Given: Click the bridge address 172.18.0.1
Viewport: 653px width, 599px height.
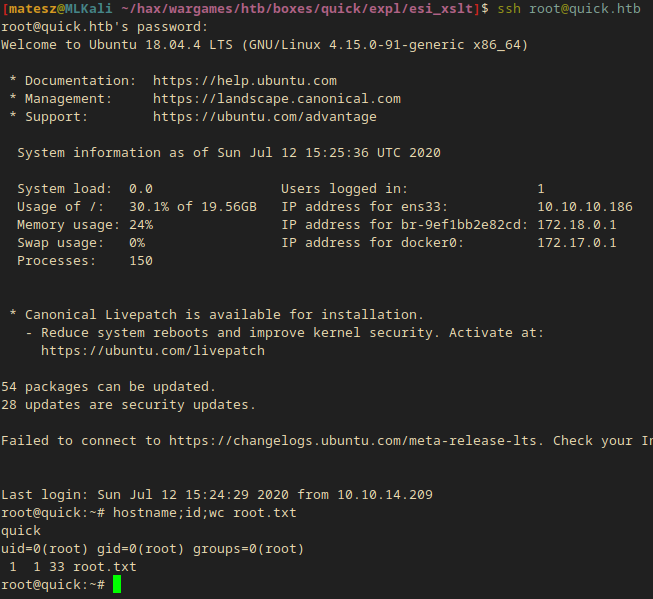Looking at the screenshot, I should click(x=577, y=225).
